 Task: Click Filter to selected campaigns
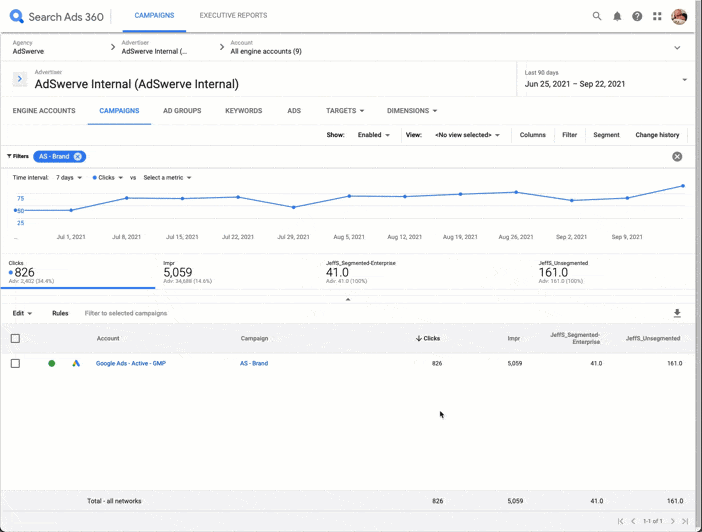[x=126, y=313]
